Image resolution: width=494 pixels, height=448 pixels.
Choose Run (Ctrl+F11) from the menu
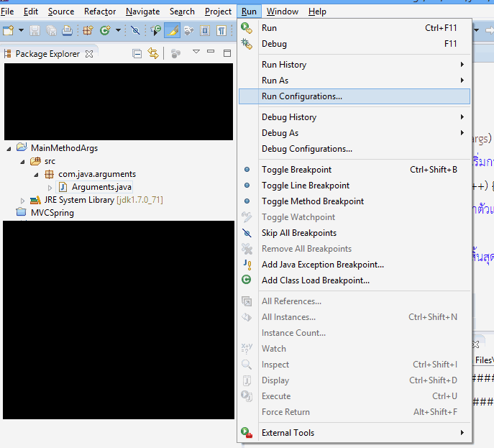(x=355, y=28)
